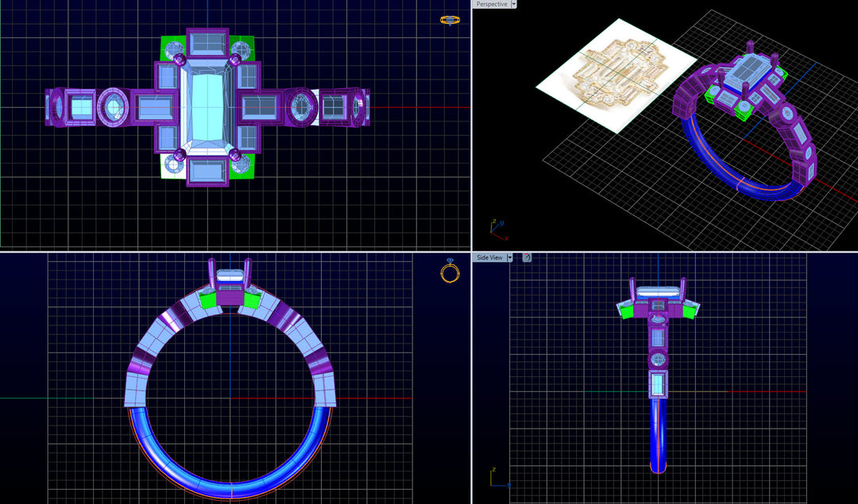The image size is (858, 504).
Task: Click the gold ring icon in the front viewport
Action: coord(450,272)
